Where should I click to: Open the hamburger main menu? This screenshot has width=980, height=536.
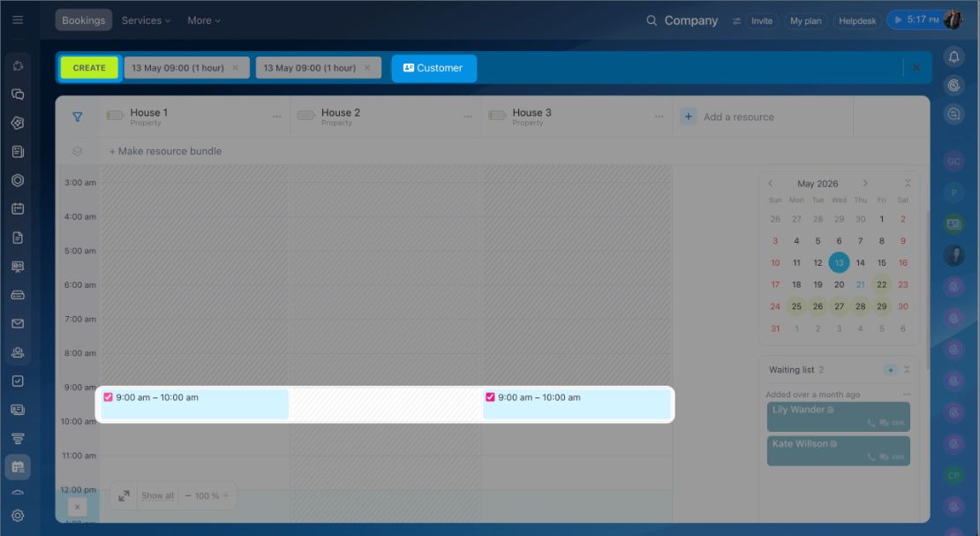[18, 20]
